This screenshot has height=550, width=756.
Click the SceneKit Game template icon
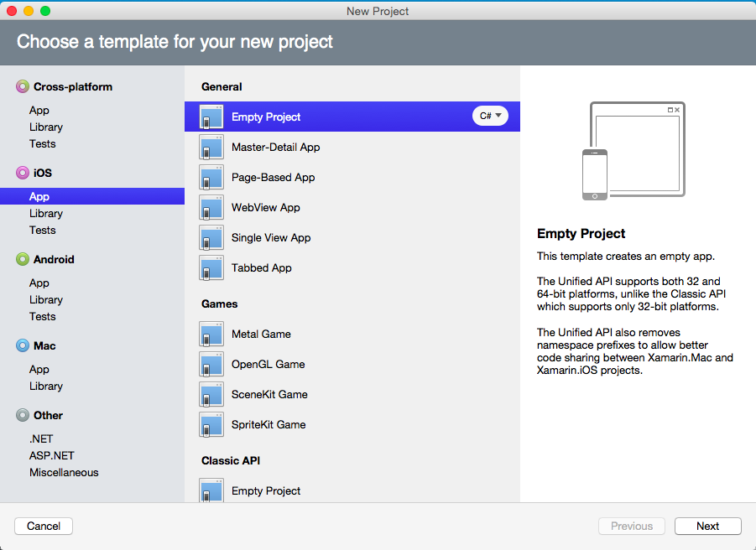point(211,394)
